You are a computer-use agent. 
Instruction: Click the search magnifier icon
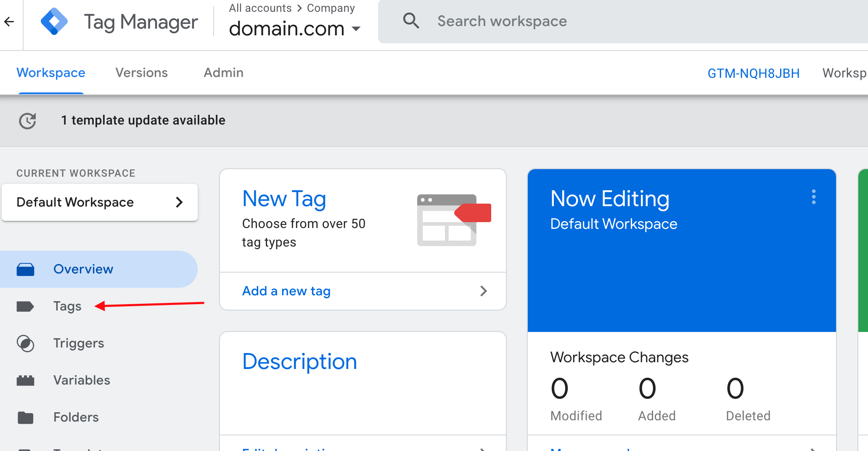411,21
